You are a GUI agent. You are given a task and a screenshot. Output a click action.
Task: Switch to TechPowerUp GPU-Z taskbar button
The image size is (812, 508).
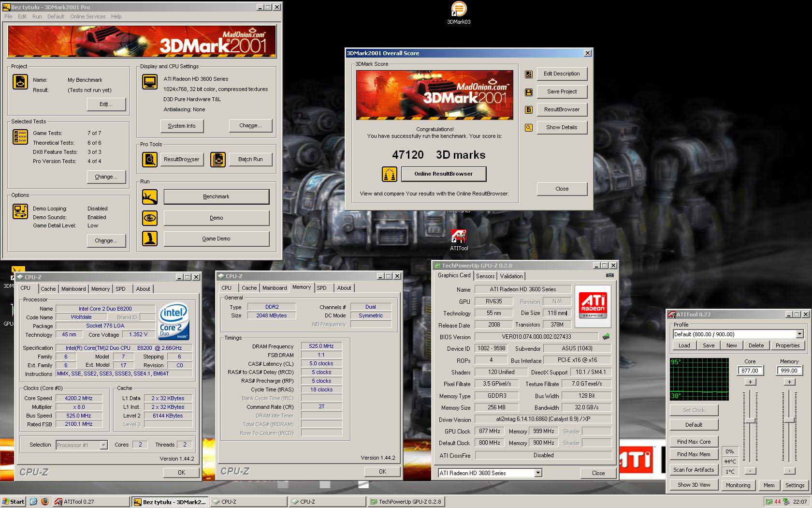pos(406,502)
